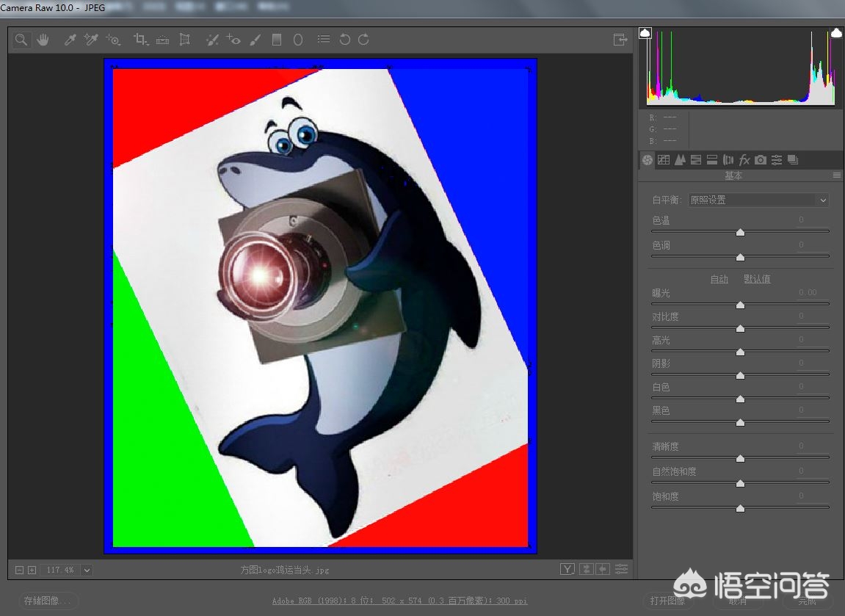Select the Red Eye Removal tool
Image resolution: width=845 pixels, height=616 pixels.
233,40
